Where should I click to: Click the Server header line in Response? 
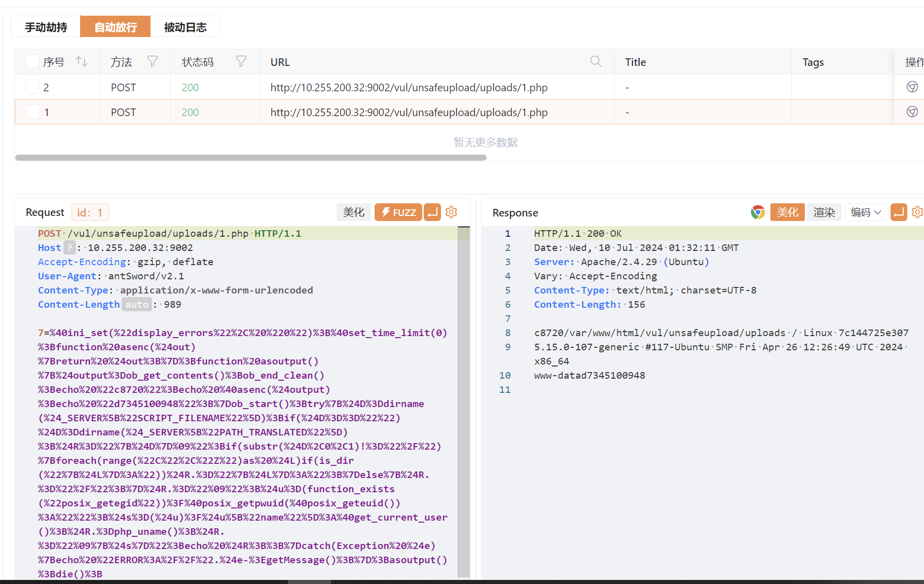pyautogui.click(x=621, y=262)
